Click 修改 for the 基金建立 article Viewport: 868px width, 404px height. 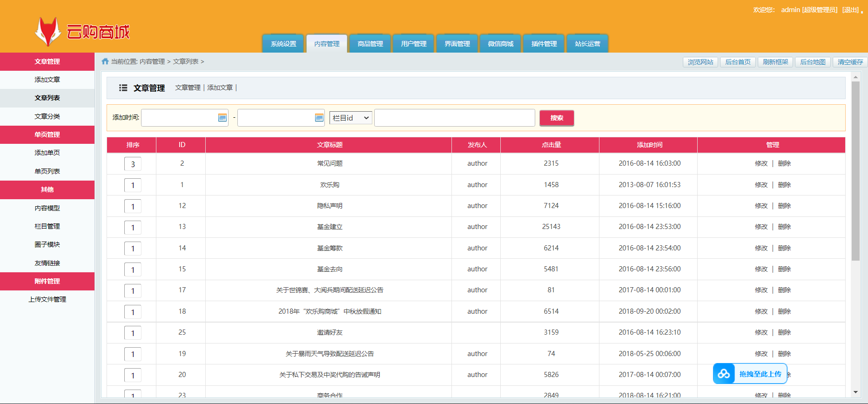click(761, 227)
